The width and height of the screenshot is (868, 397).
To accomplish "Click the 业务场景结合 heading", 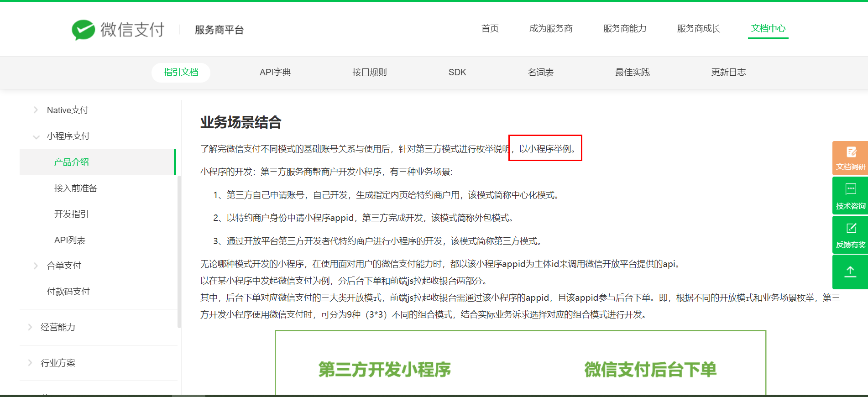I will (x=241, y=122).
